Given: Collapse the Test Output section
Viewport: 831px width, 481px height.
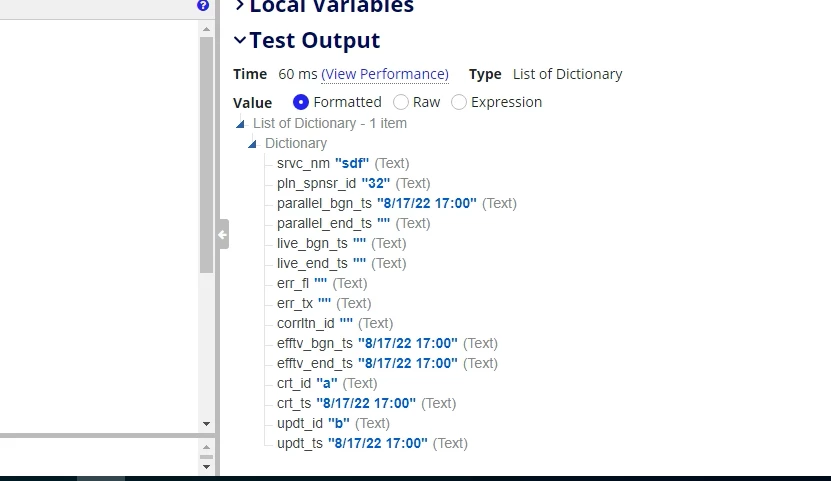Looking at the screenshot, I should click(240, 40).
